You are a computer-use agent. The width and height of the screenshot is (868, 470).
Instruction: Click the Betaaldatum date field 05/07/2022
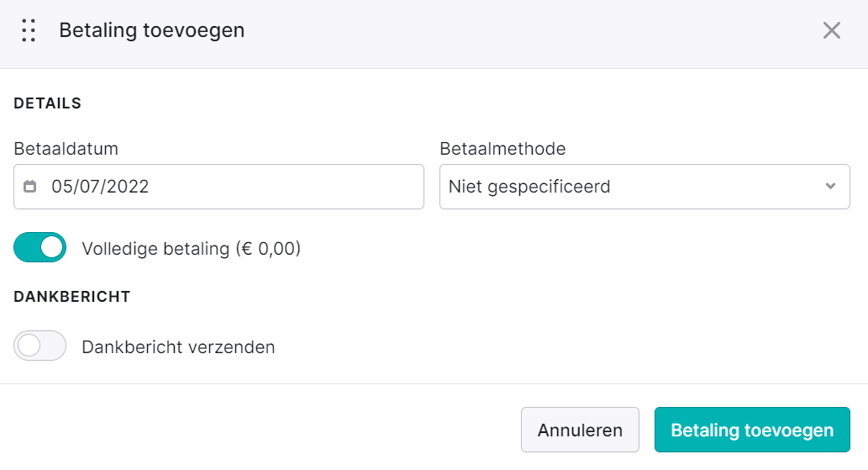coord(218,187)
